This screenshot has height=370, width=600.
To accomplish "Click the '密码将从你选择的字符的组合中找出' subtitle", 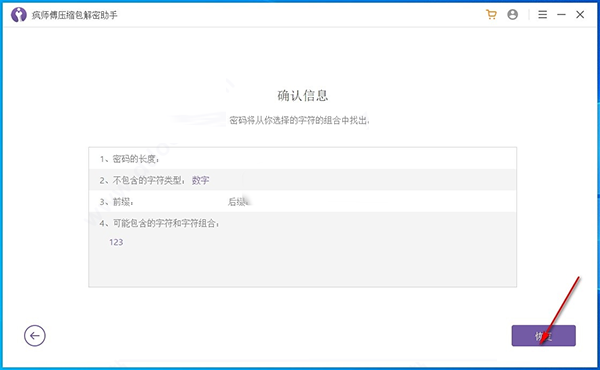I will click(x=299, y=121).
